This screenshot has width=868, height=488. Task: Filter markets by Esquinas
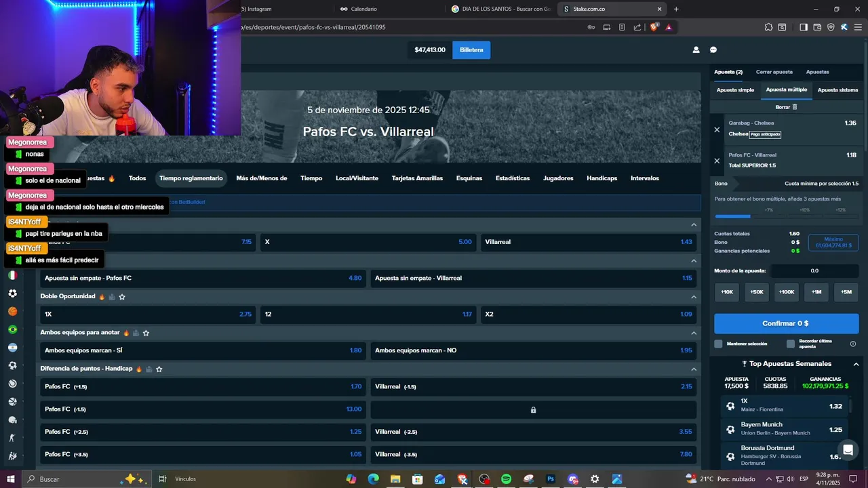pyautogui.click(x=469, y=178)
